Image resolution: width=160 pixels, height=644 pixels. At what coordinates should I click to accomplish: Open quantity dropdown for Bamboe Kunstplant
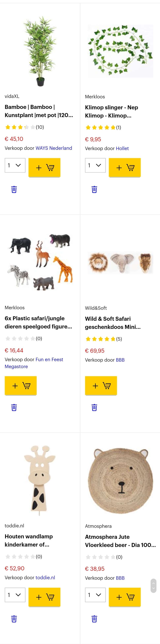pos(15,165)
